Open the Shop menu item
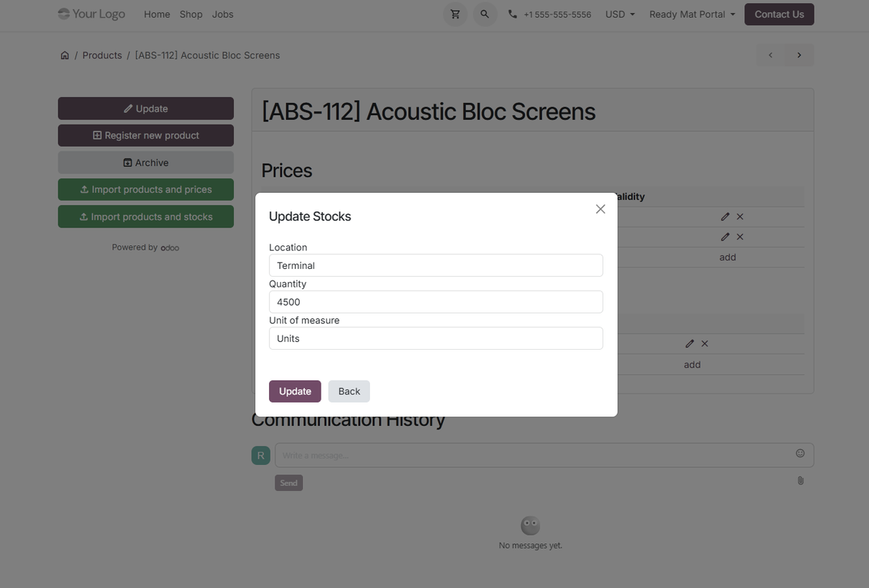Viewport: 869px width, 588px height. coord(191,15)
